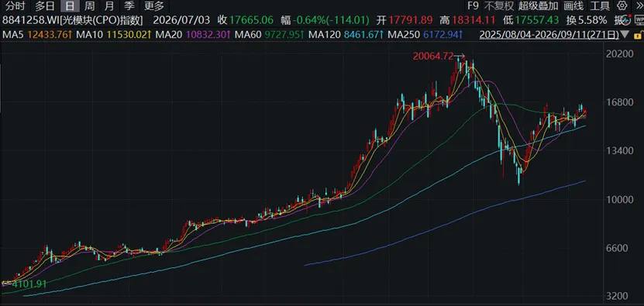The height and width of the screenshot is (306, 644).
Task: Click the MA5 12433.76 indicator label
Action: pos(37,35)
